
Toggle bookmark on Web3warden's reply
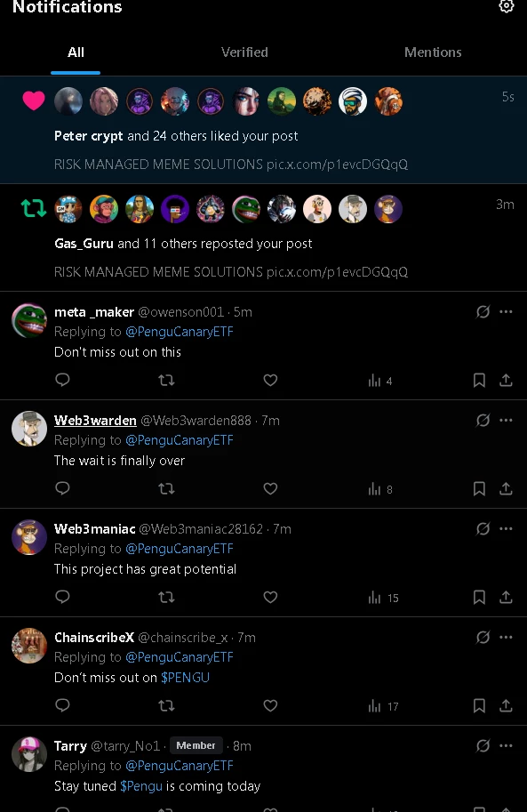(x=479, y=488)
